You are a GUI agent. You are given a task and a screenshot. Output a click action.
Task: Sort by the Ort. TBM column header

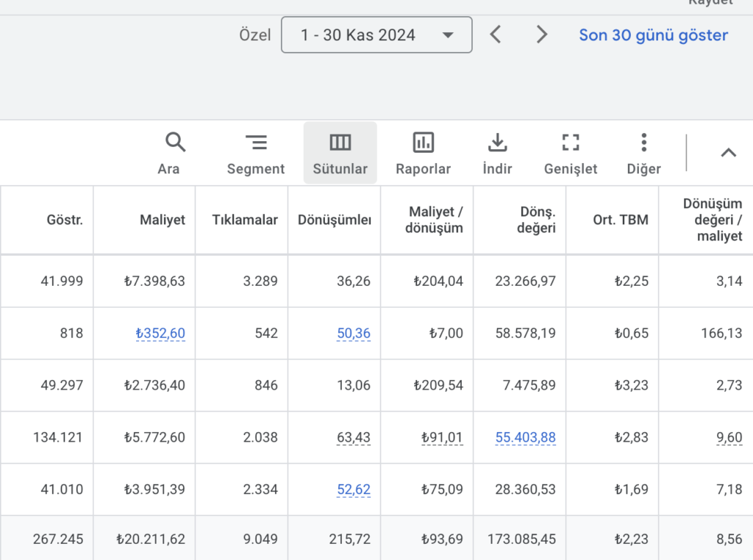[x=621, y=220]
